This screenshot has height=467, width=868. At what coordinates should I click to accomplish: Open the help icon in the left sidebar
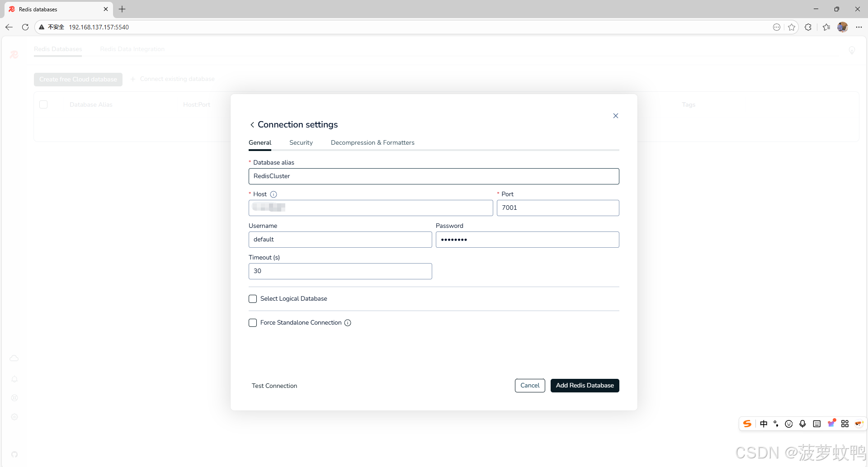[x=14, y=398]
